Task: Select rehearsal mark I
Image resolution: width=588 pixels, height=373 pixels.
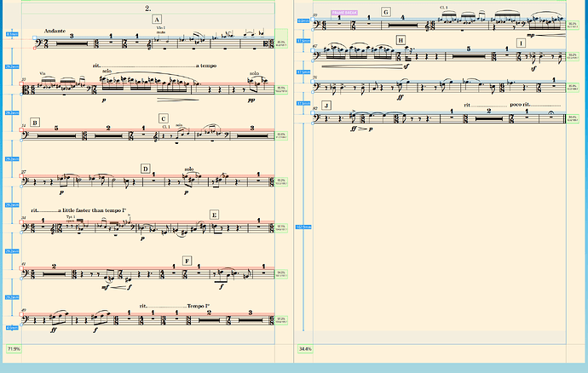Action: pos(521,43)
